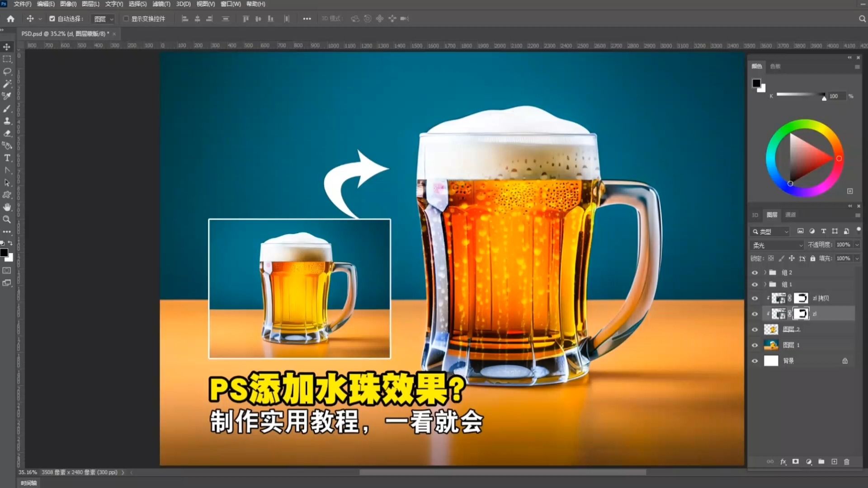Enable the 显示变换控件 checkbox
Viewport: 868px width, 488px height.
[127, 19]
